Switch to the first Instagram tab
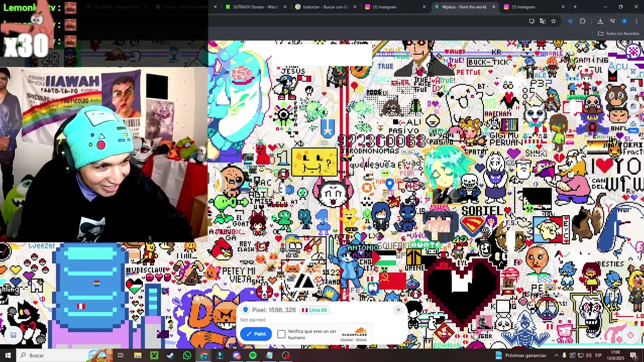The image size is (644, 362). (394, 7)
